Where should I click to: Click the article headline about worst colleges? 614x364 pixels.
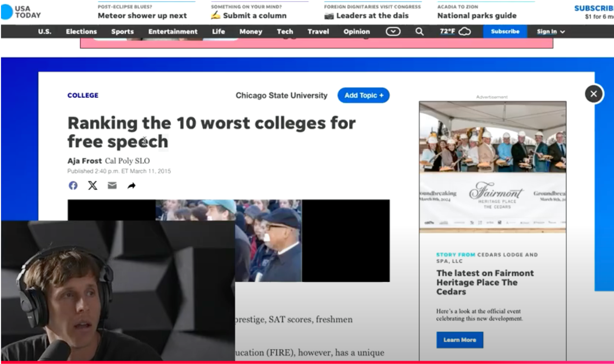point(211,132)
